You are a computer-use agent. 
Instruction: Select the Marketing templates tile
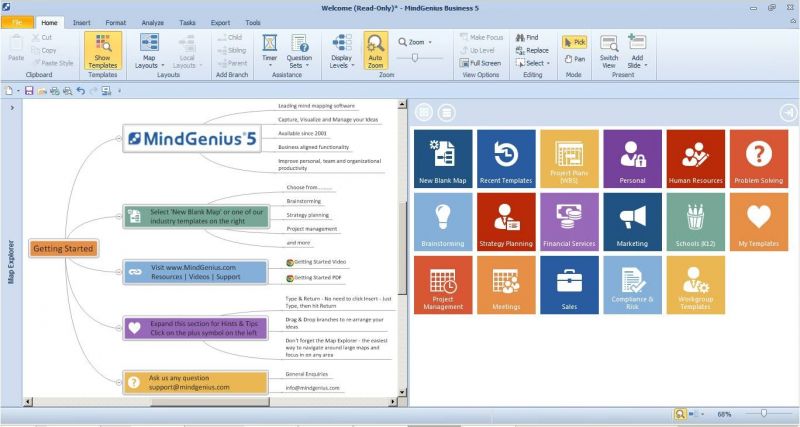633,222
